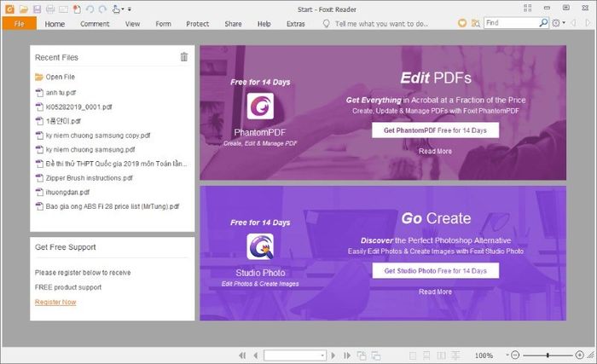Viewport: 597px width, 364px height.
Task: Click the Redo arrow icon
Action: coord(102,9)
